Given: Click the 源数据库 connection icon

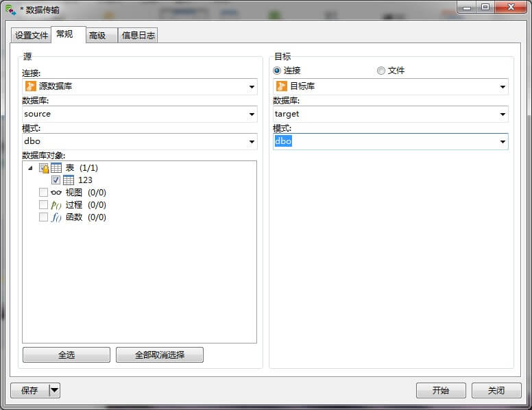Looking at the screenshot, I should point(30,86).
